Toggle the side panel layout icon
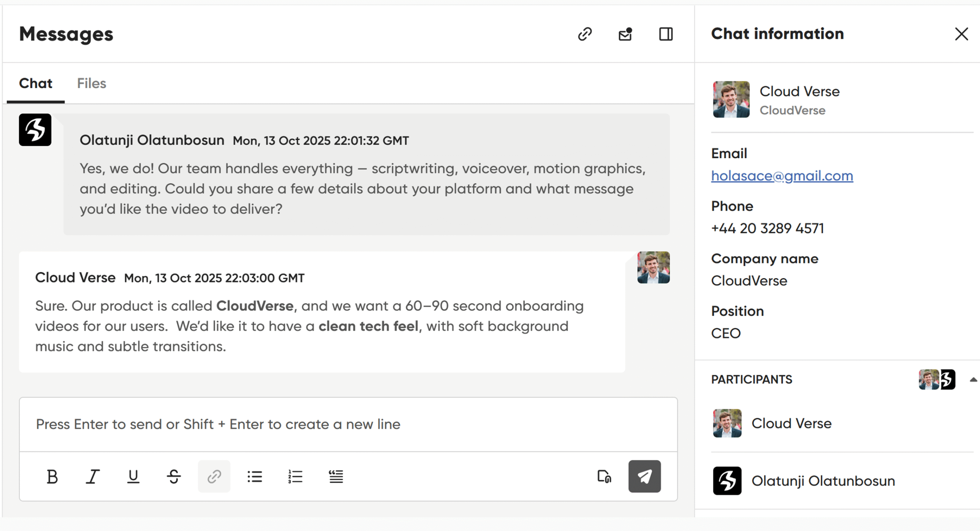 [x=666, y=34]
